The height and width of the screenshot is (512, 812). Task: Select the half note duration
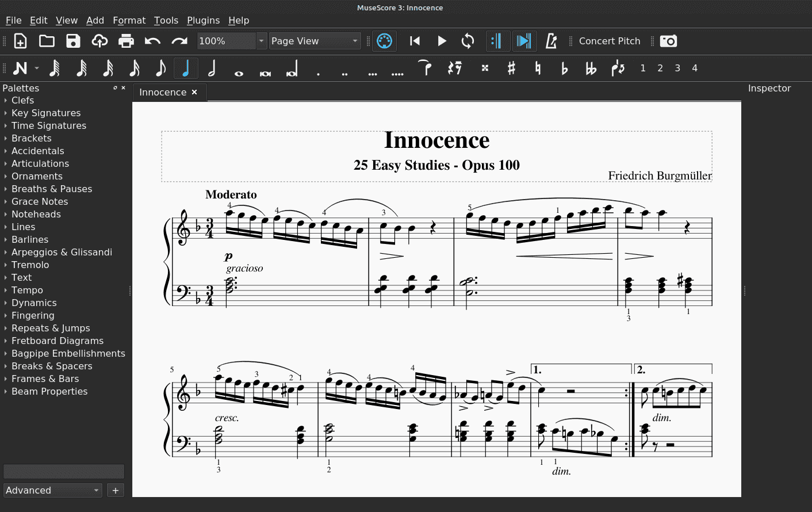point(212,68)
